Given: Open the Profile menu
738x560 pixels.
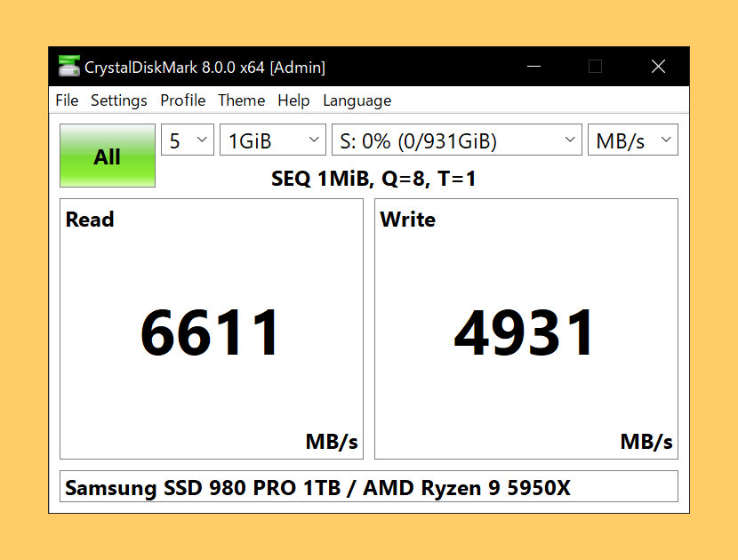Looking at the screenshot, I should [x=182, y=100].
